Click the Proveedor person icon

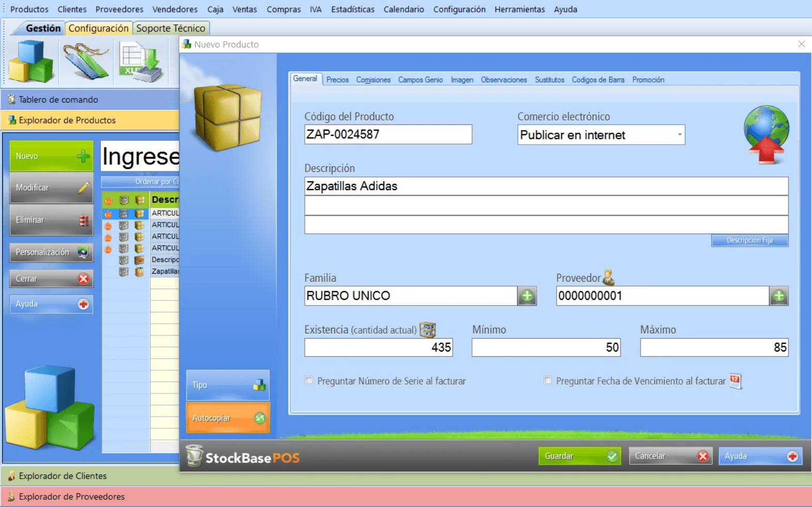click(609, 277)
